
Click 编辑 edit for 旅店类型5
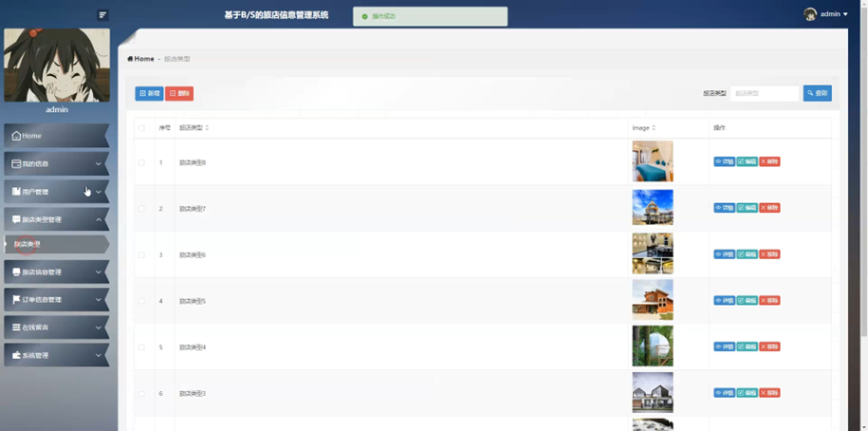tap(747, 300)
